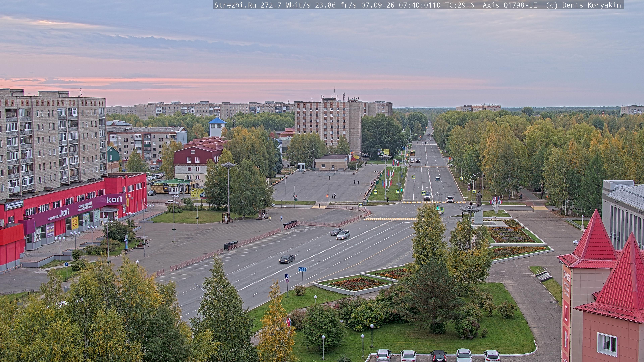Click the large white kari sign

coord(114,199)
